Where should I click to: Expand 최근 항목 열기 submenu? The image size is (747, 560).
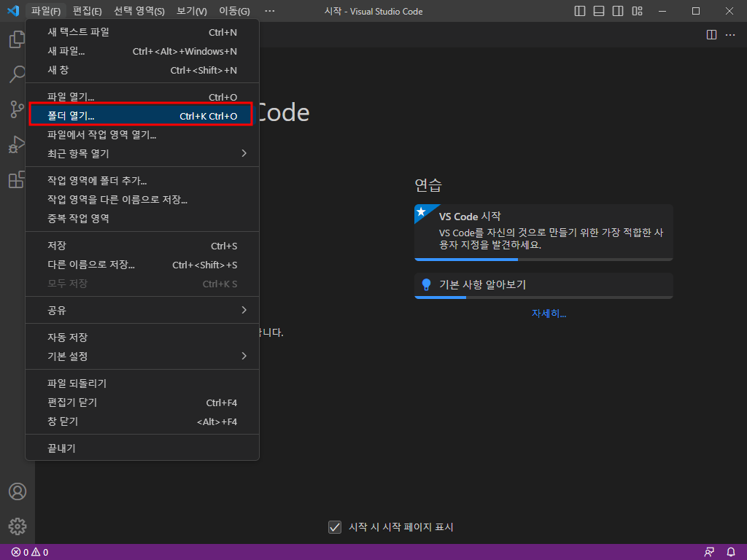coord(142,154)
